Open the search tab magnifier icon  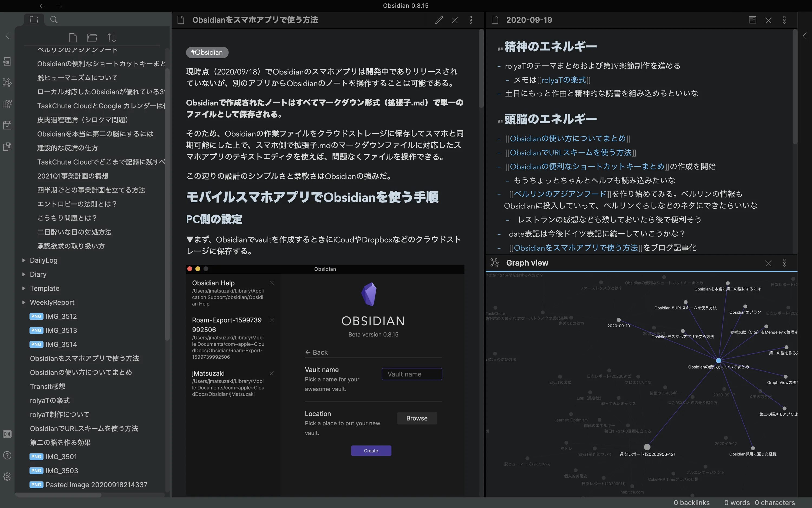[54, 20]
